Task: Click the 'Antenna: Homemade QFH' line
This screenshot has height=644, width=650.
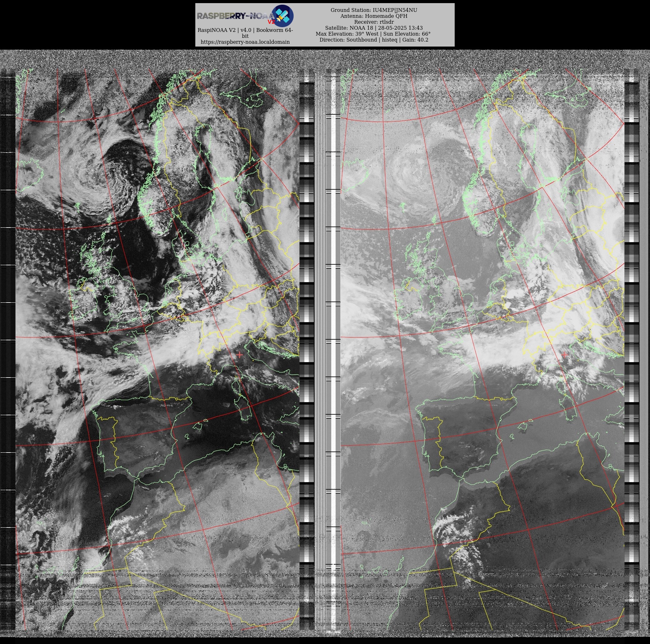Action: coord(374,16)
